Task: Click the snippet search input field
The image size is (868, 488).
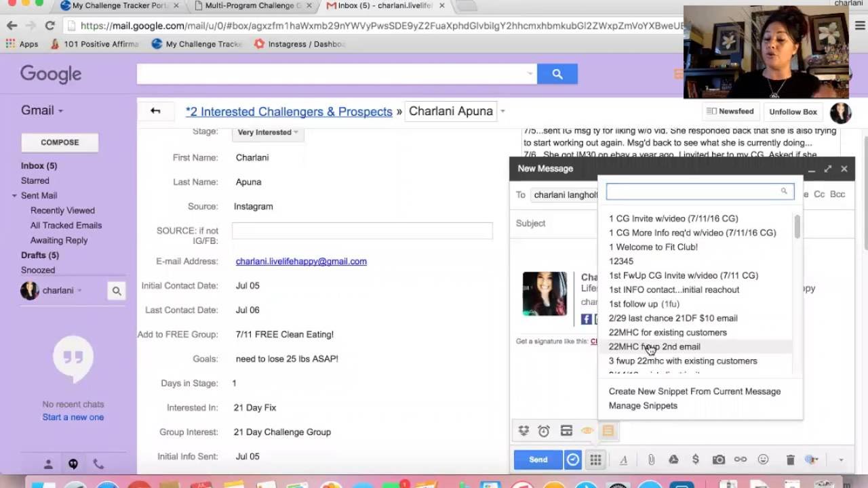Action: coord(700,192)
